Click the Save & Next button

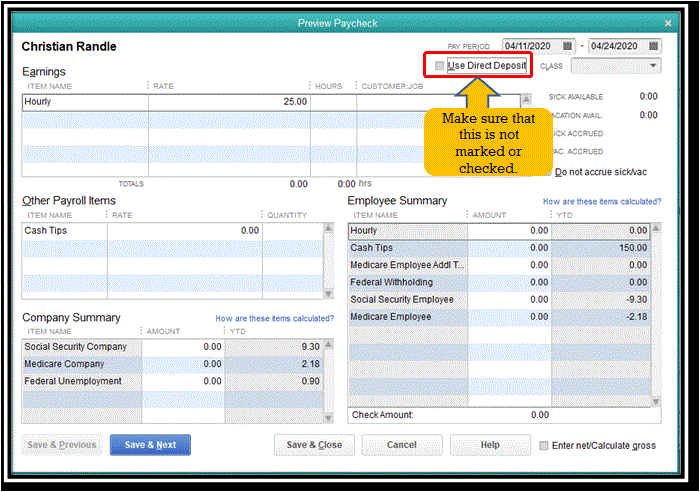click(150, 445)
